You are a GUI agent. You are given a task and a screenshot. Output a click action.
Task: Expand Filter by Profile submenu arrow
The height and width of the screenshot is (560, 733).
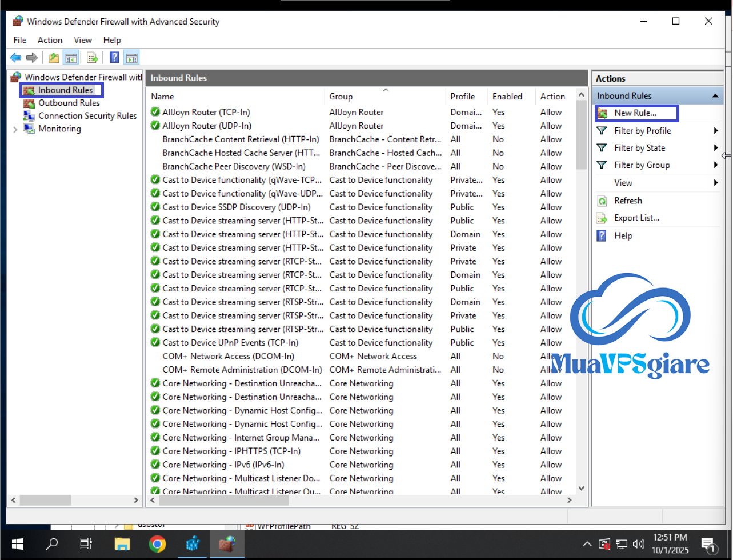coord(715,131)
